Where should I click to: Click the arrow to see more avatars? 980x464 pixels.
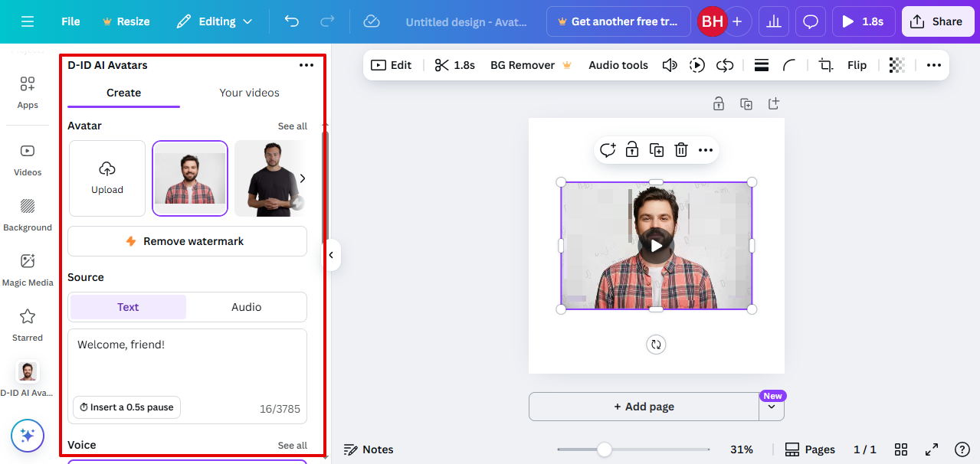coord(302,178)
